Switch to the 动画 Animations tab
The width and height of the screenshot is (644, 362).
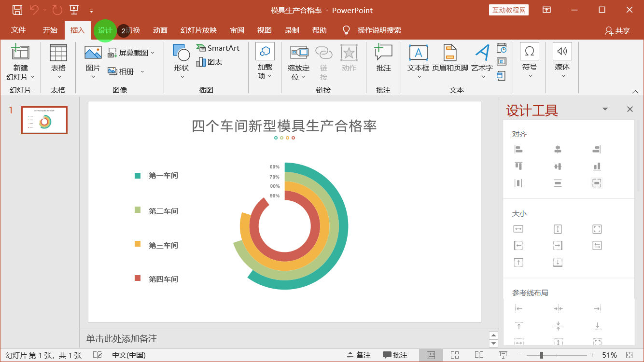[160, 30]
